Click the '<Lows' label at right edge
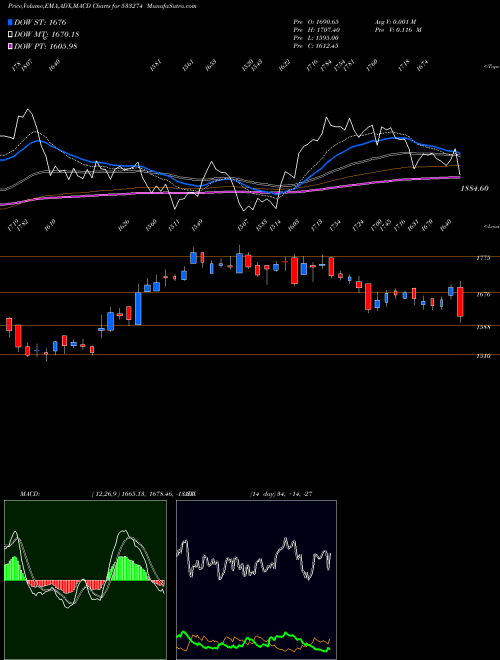Screen dimensions: 500x660 pyautogui.click(x=491, y=226)
